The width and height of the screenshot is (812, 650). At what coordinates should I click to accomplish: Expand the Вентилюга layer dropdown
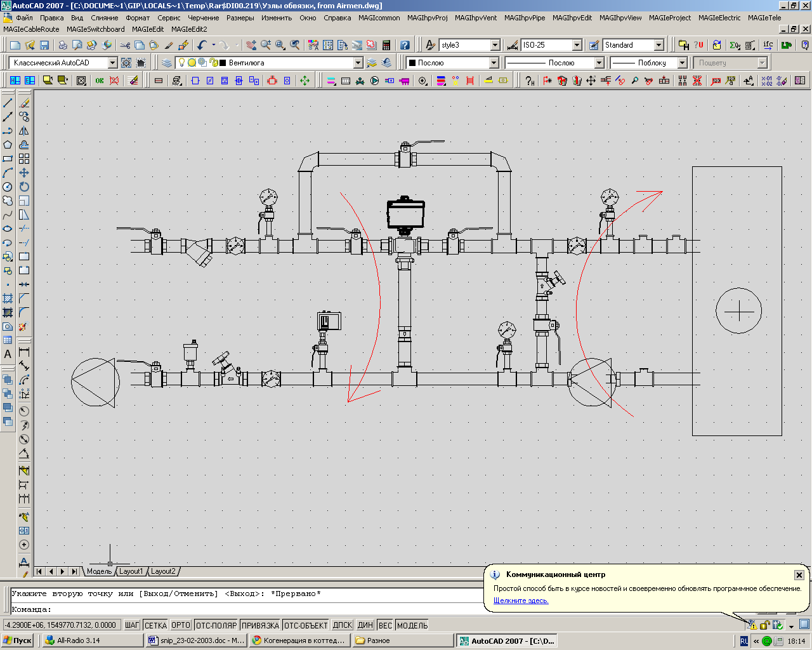(x=358, y=63)
